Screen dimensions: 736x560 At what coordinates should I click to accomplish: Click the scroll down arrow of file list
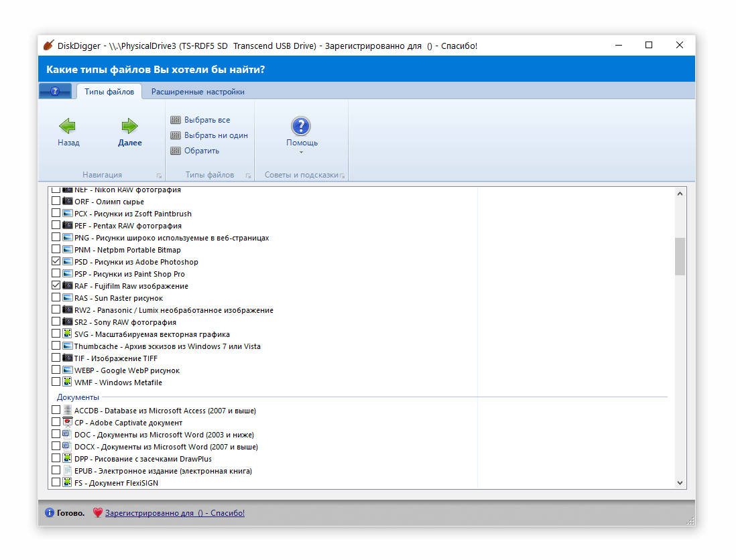[x=680, y=482]
